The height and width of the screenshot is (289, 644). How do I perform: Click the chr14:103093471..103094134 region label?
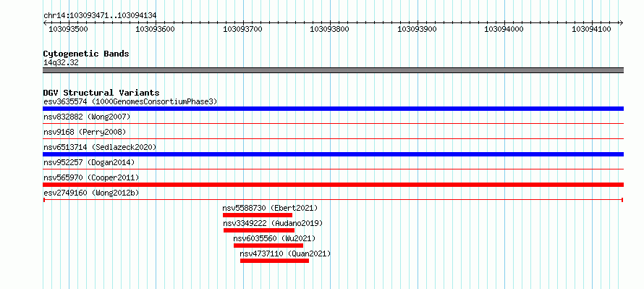[100, 16]
